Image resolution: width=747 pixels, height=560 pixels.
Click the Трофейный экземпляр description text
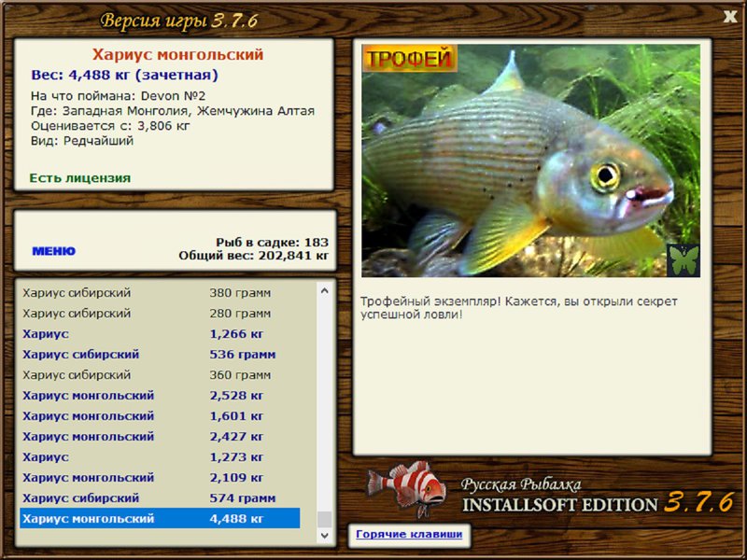[x=519, y=308]
